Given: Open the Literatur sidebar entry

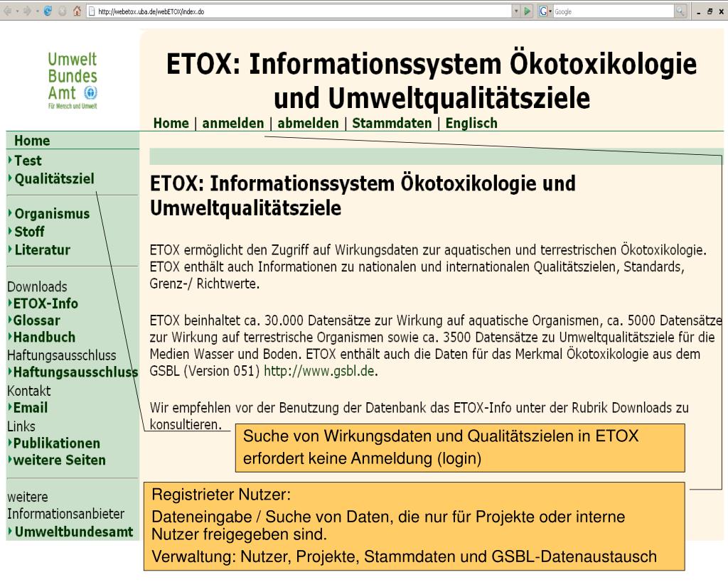Looking at the screenshot, I should click(42, 249).
